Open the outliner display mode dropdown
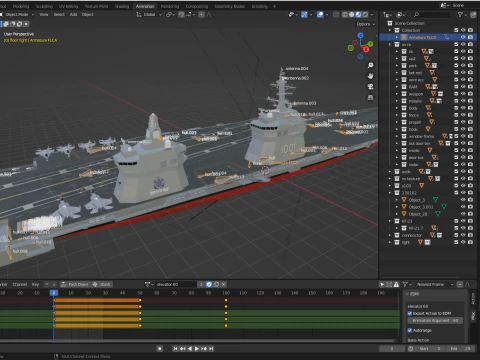This screenshot has width=480, height=360. coord(388,14)
